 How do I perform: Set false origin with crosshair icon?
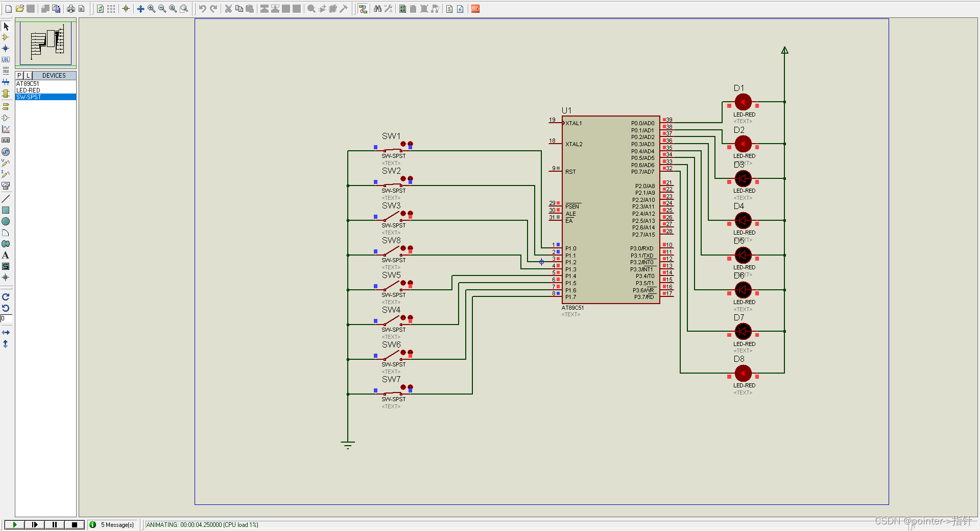coord(126,9)
